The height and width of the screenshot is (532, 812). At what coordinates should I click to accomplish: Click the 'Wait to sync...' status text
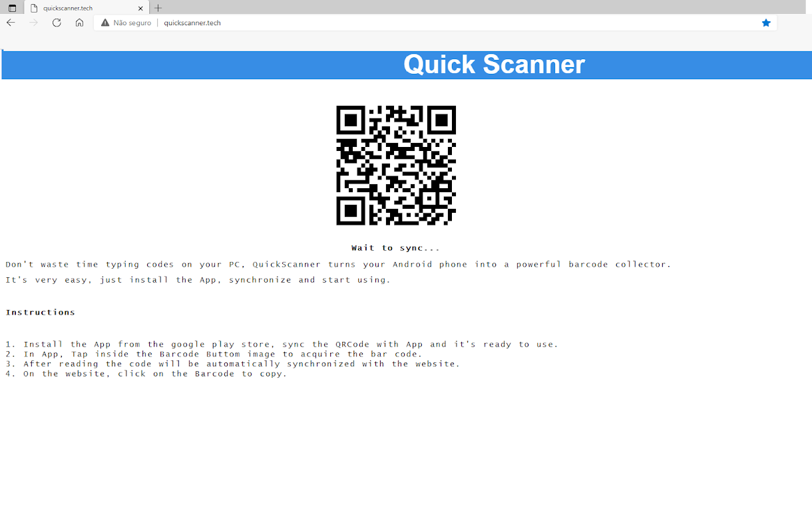(x=395, y=248)
